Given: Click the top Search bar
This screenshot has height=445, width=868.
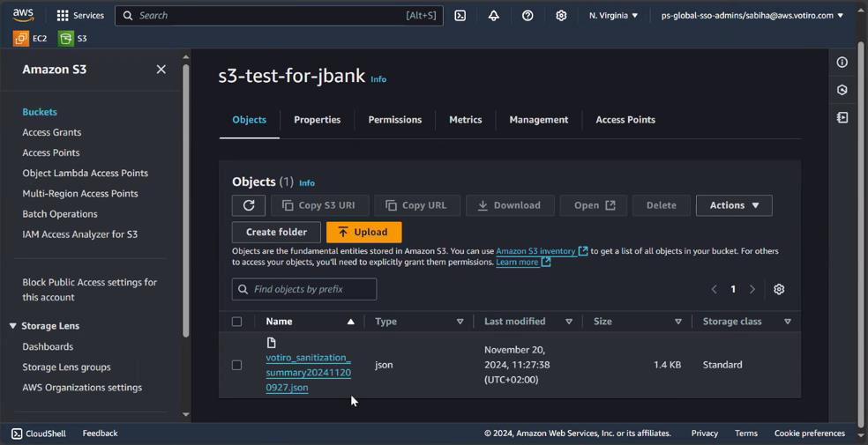Looking at the screenshot, I should click(x=279, y=16).
